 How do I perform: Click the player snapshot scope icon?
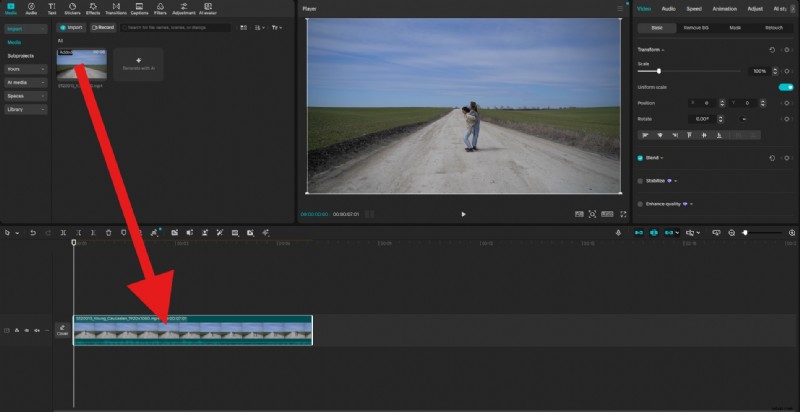pos(592,214)
